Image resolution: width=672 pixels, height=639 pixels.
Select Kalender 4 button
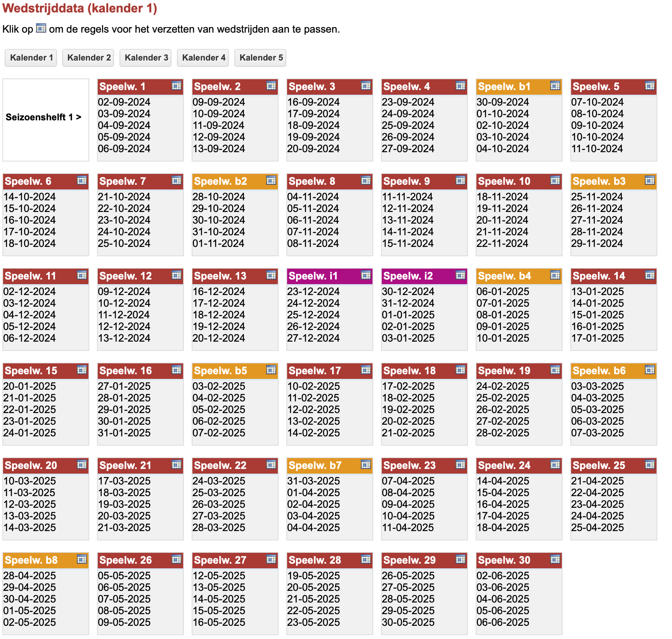coord(203,58)
